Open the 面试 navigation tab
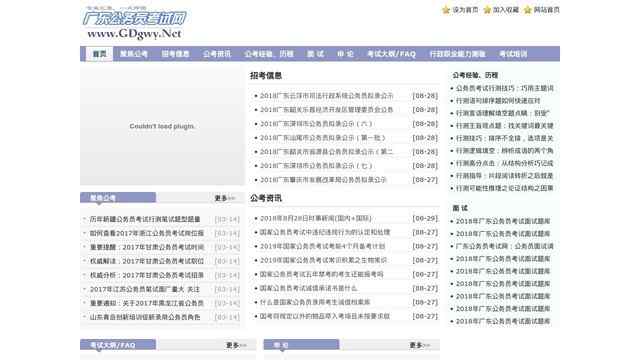 pos(315,54)
